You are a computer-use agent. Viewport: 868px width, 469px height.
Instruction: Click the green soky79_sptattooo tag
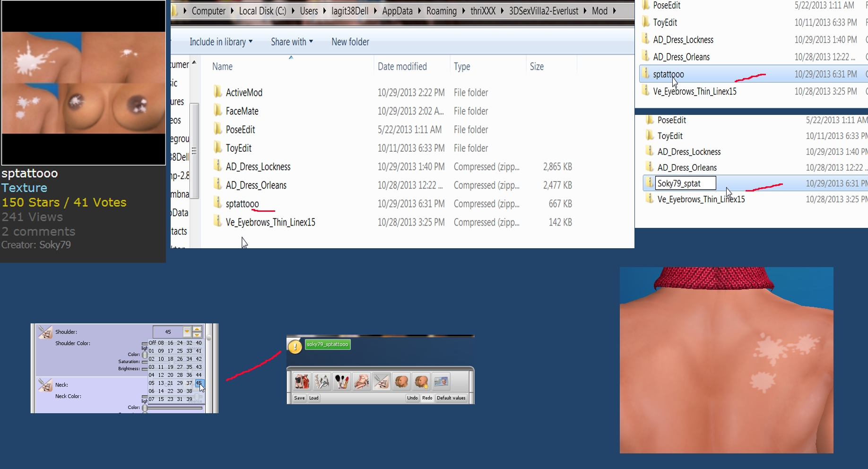(328, 344)
